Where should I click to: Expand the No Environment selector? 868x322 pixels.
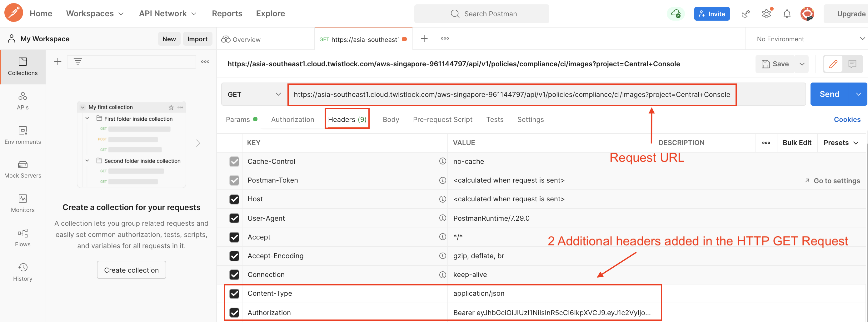pyautogui.click(x=809, y=39)
